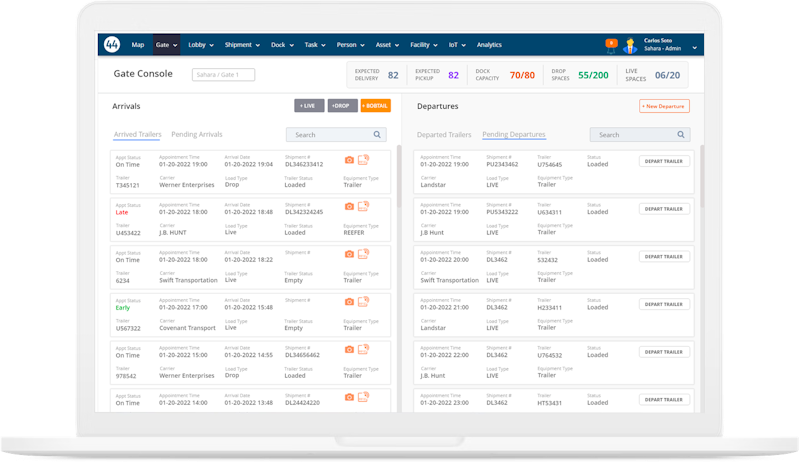Click the orange notification bell icon

611,44
